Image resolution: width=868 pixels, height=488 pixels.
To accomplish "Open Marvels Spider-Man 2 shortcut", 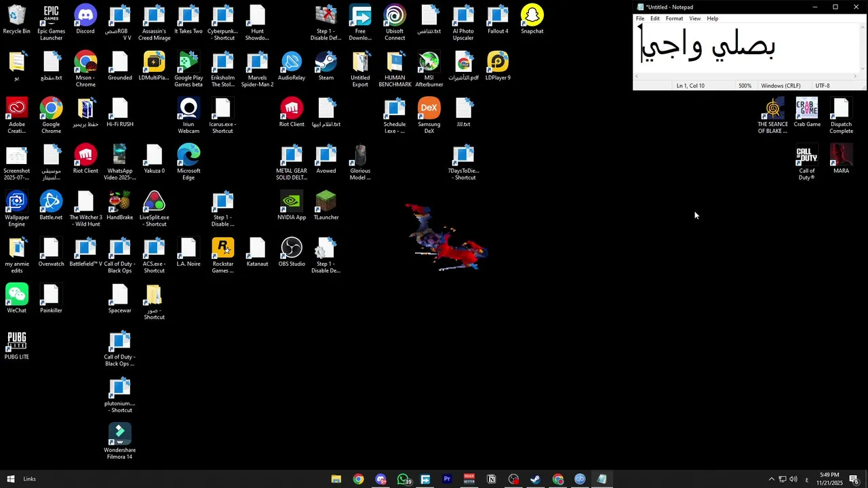I will tap(258, 69).
